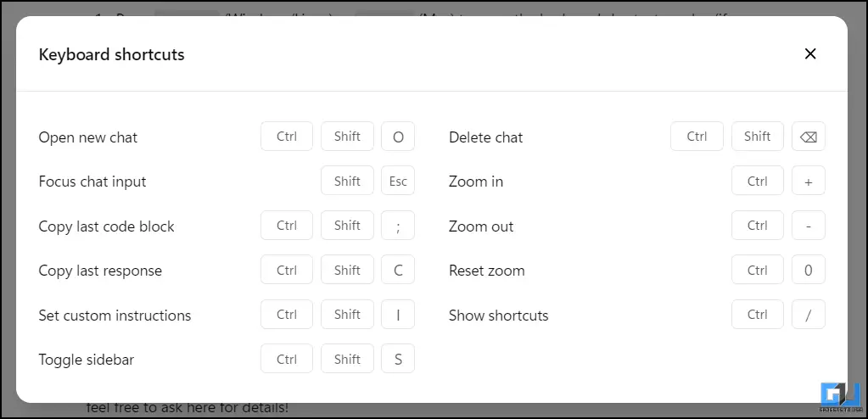Click the Keyboard shortcuts dialog title
The width and height of the screenshot is (868, 419).
pyautogui.click(x=111, y=55)
